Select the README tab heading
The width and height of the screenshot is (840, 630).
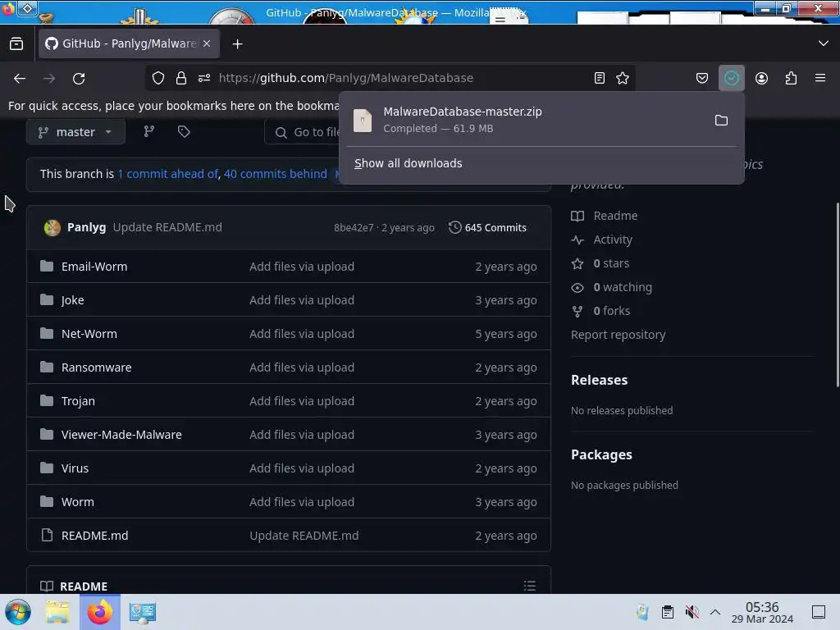click(74, 586)
